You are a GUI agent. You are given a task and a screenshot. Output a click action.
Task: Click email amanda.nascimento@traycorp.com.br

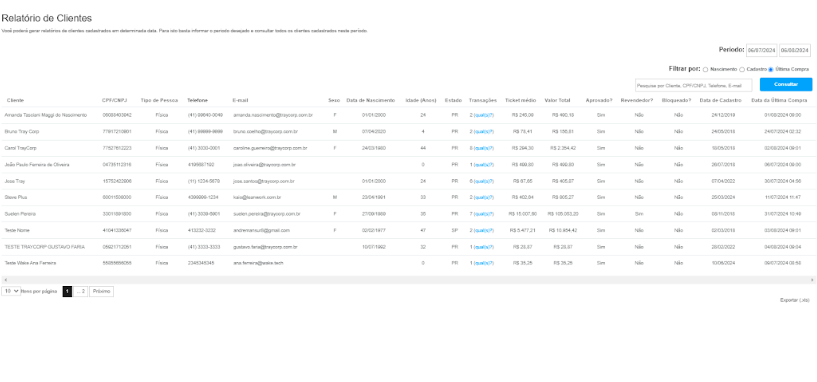273,115
